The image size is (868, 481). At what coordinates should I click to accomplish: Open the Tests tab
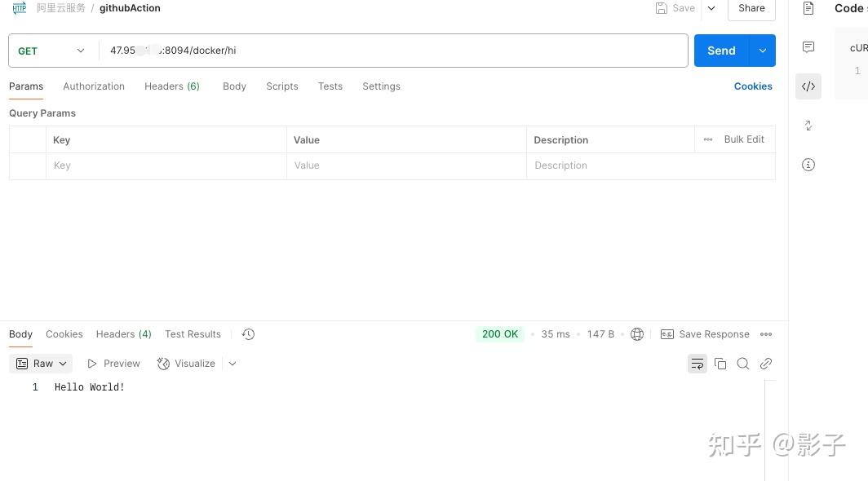330,86
